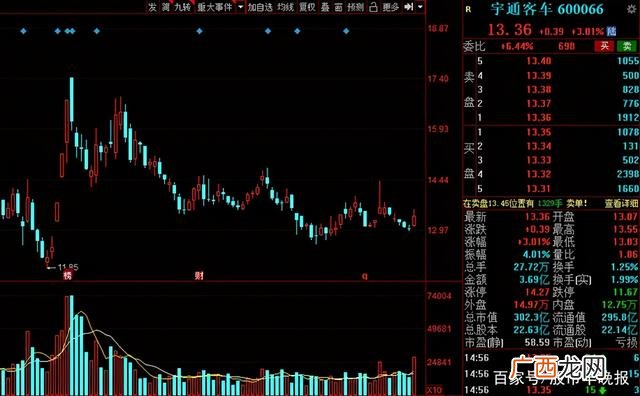
Task: Select the 加自选 toolbar item
Action: (x=260, y=7)
